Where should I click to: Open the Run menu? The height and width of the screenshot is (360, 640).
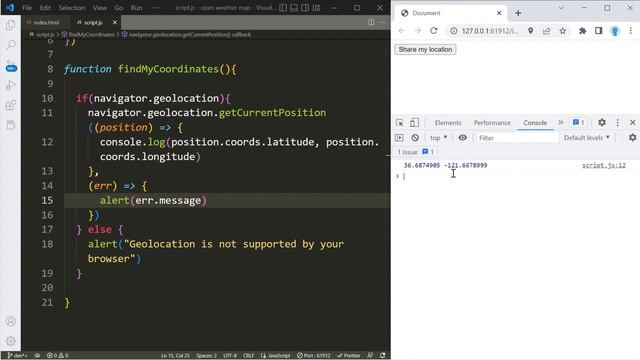point(137,8)
